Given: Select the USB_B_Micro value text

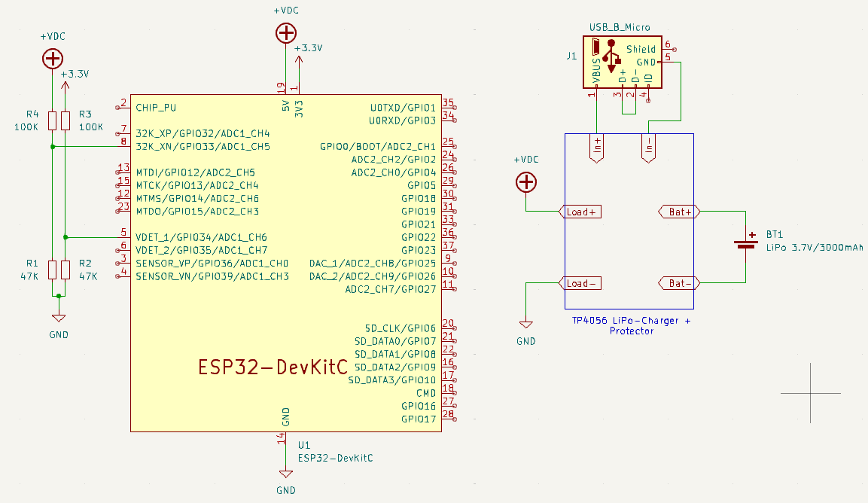Looking at the screenshot, I should coord(620,27).
